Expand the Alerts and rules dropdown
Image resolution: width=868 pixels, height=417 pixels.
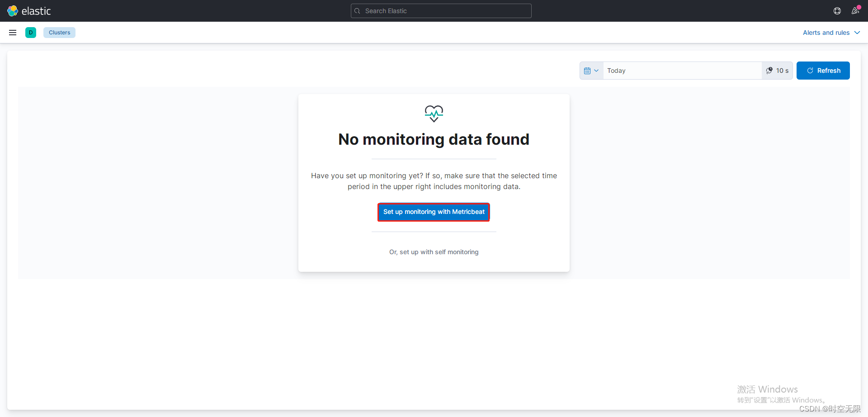tap(831, 32)
